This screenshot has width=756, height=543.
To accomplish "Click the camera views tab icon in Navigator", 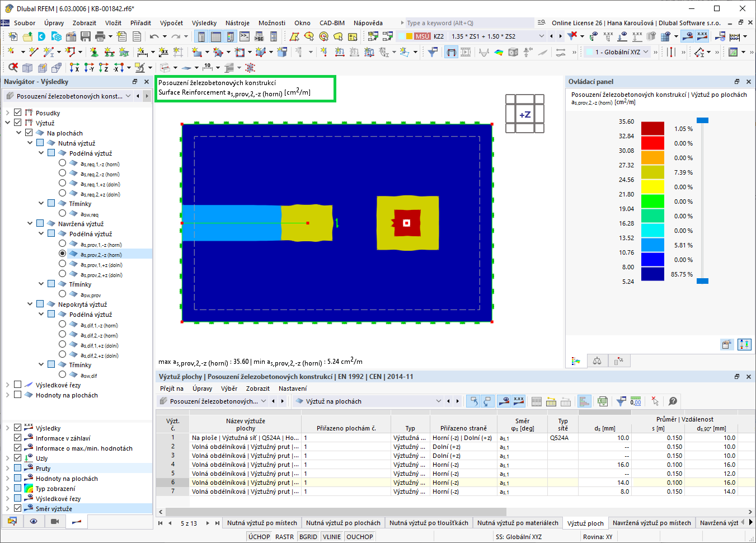I will click(x=55, y=521).
